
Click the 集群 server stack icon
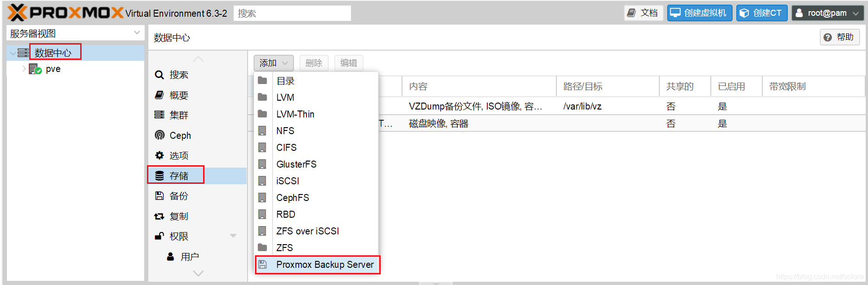[x=160, y=115]
